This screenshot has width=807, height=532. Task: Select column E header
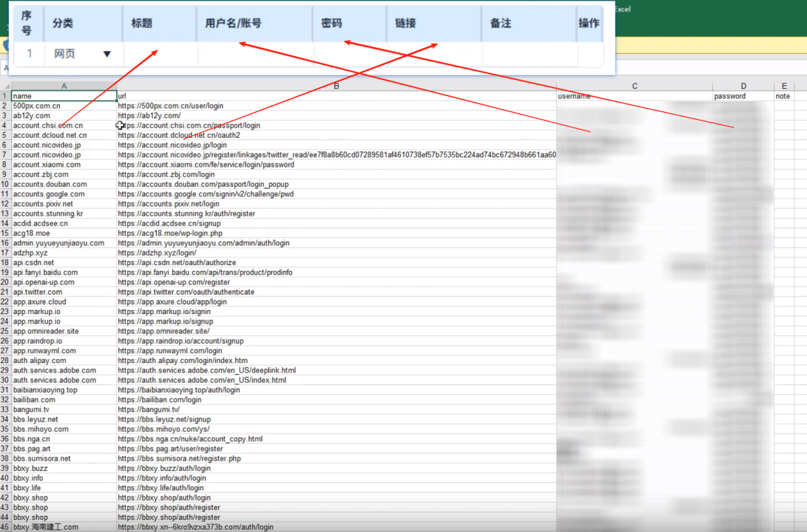pos(784,86)
